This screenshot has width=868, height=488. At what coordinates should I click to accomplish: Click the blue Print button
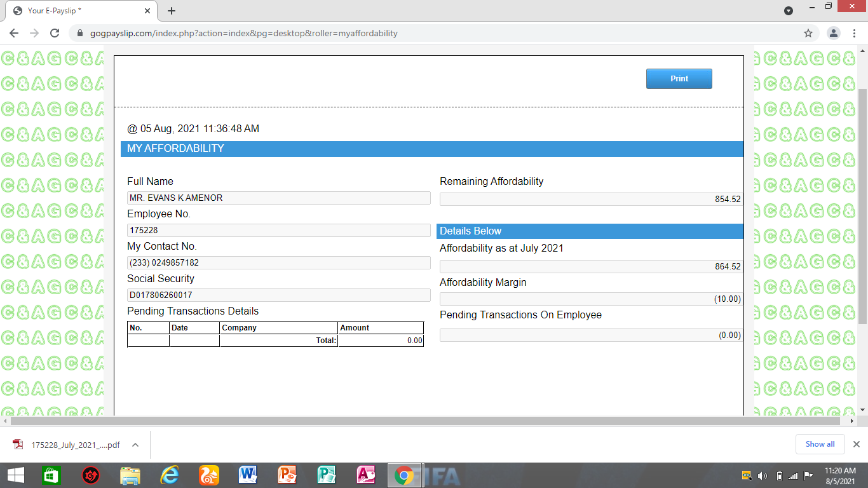coord(679,79)
